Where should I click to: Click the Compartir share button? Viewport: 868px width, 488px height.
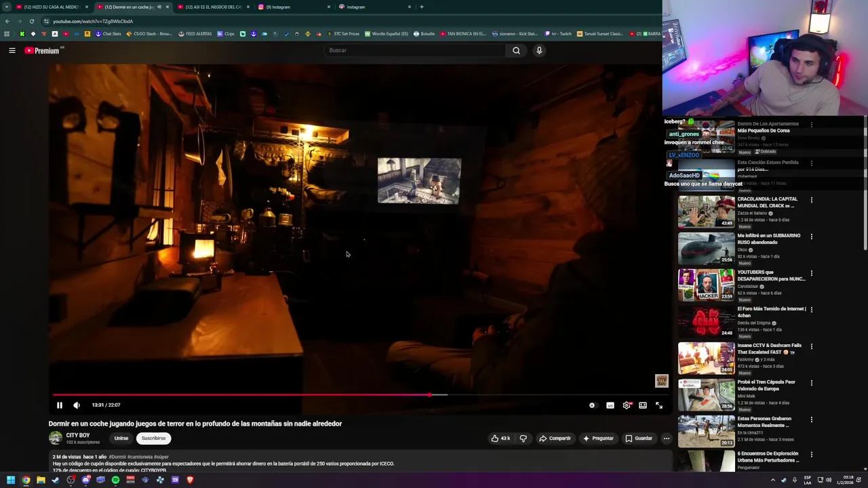[x=555, y=439]
